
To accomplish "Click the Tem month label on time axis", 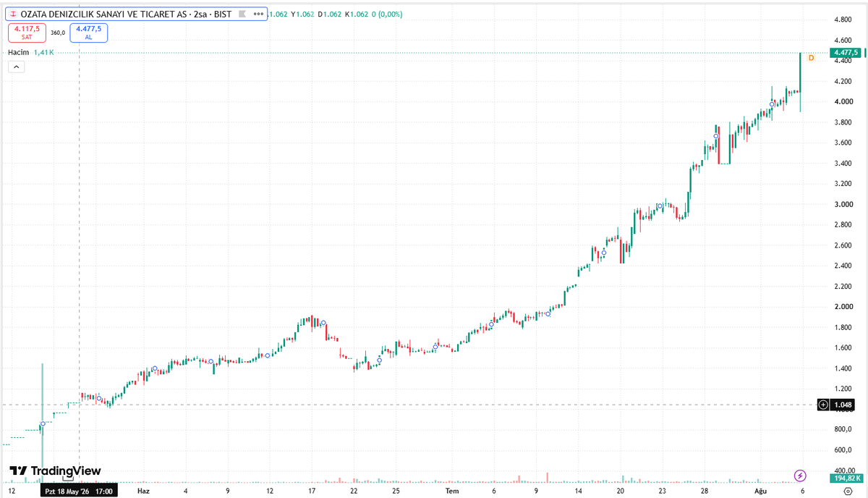I will 452,491.
